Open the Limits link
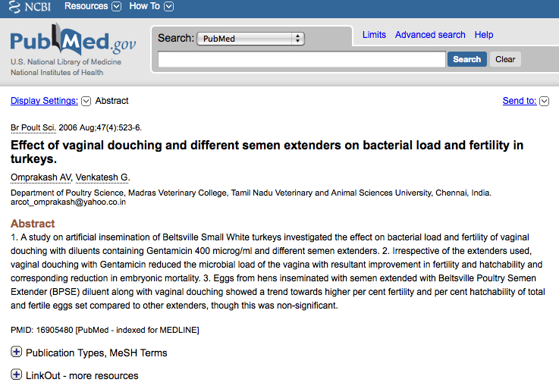The height and width of the screenshot is (392, 559). (374, 35)
